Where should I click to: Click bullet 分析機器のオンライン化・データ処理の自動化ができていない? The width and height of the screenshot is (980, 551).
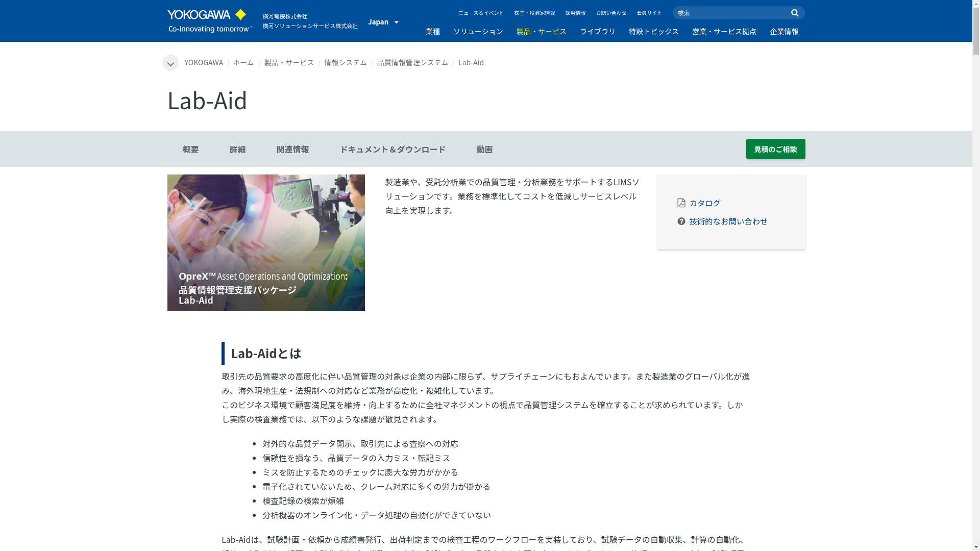377,515
